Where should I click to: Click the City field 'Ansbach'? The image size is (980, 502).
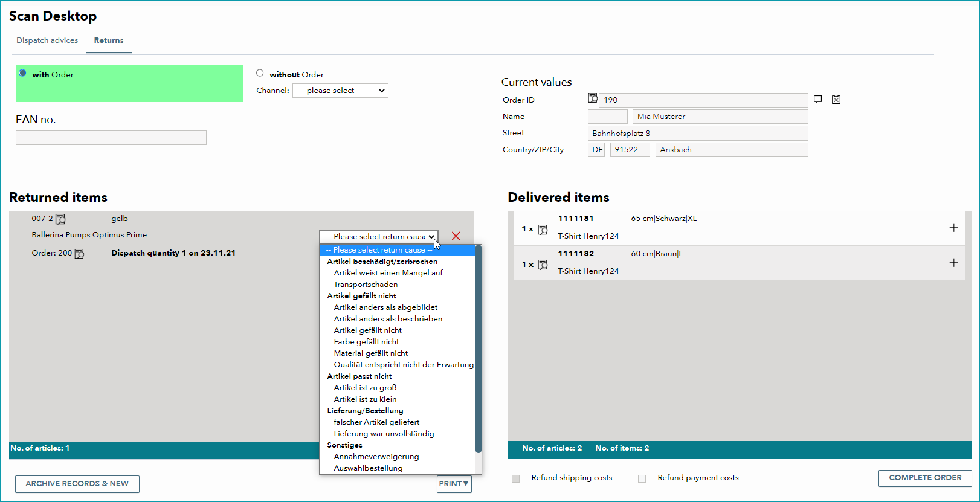pos(732,150)
